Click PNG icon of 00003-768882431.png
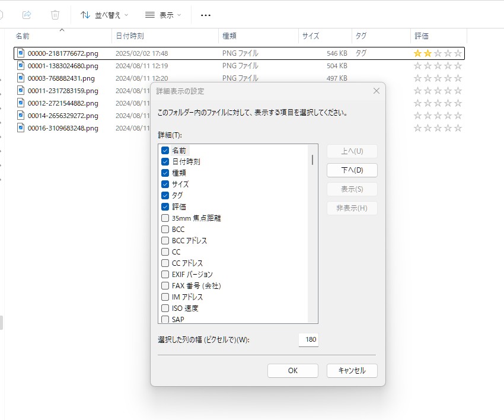Screen dimensions: 504x420 tap(21, 78)
